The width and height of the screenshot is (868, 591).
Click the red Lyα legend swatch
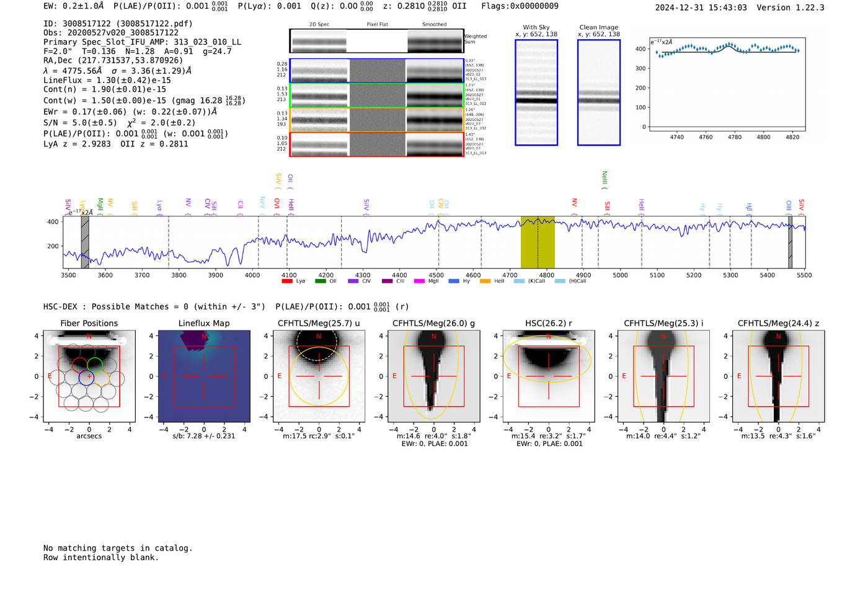point(286,281)
